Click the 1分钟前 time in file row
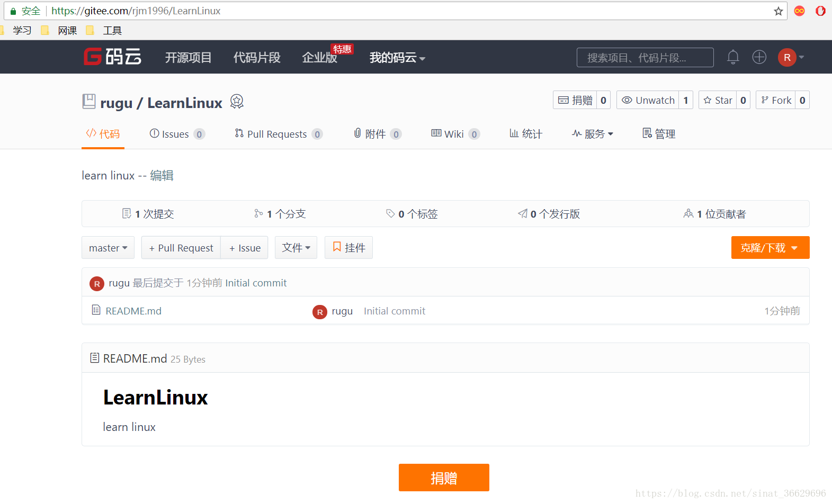The width and height of the screenshot is (832, 504). [782, 311]
